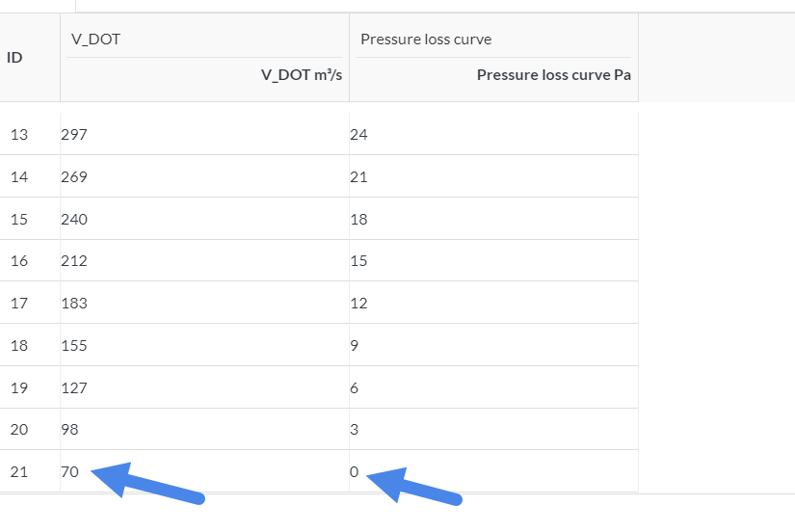This screenshot has height=532, width=795.
Task: Select the V_DOT cell showing 297
Action: coord(204,134)
